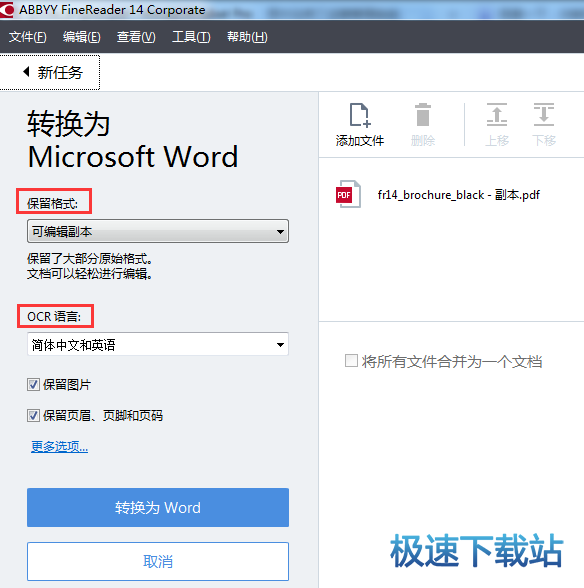
Task: Open the 工具(T) menu
Action: [191, 37]
